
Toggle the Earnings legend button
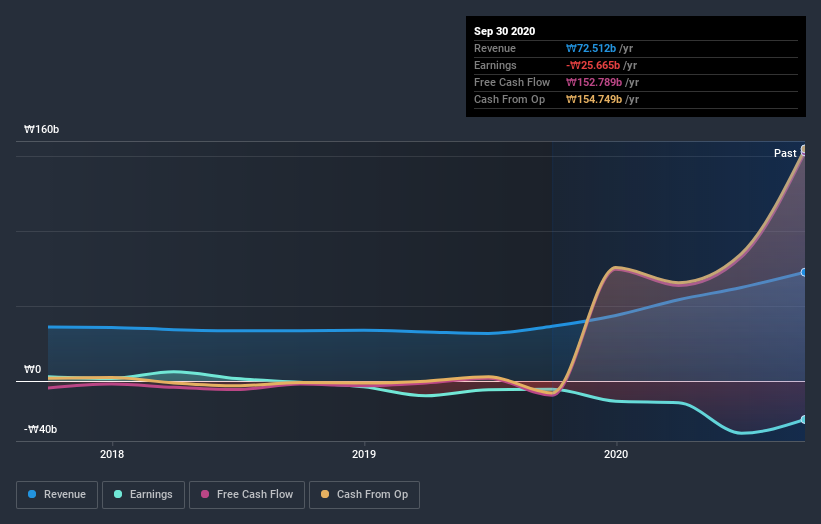(x=143, y=495)
